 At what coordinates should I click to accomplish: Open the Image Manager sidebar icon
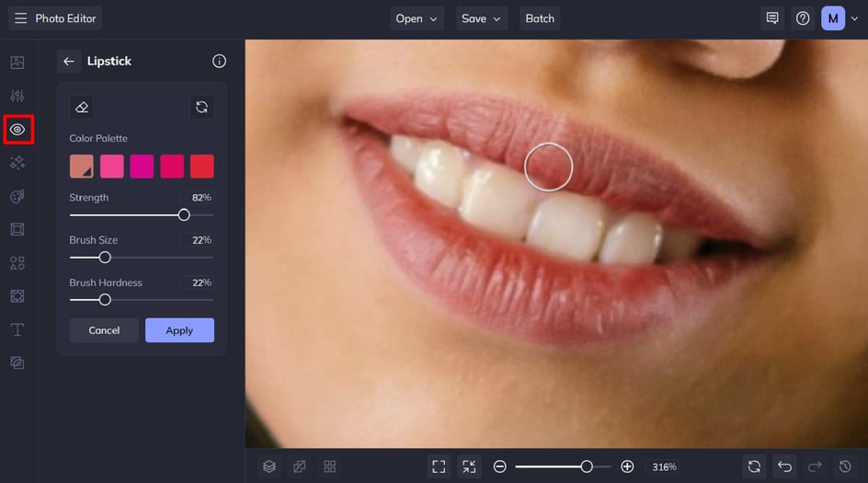17,63
